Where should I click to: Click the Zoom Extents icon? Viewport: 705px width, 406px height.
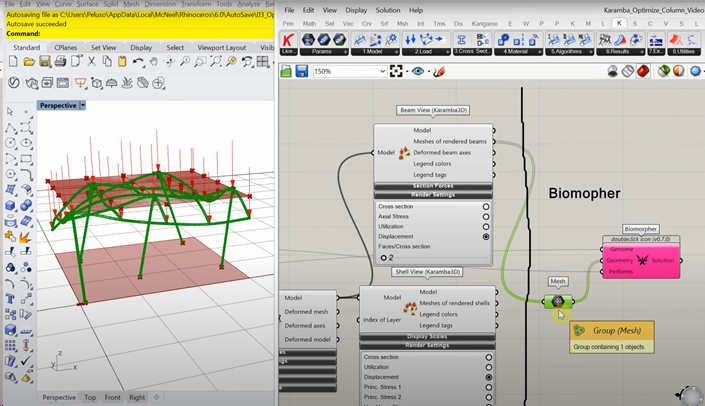[216, 62]
